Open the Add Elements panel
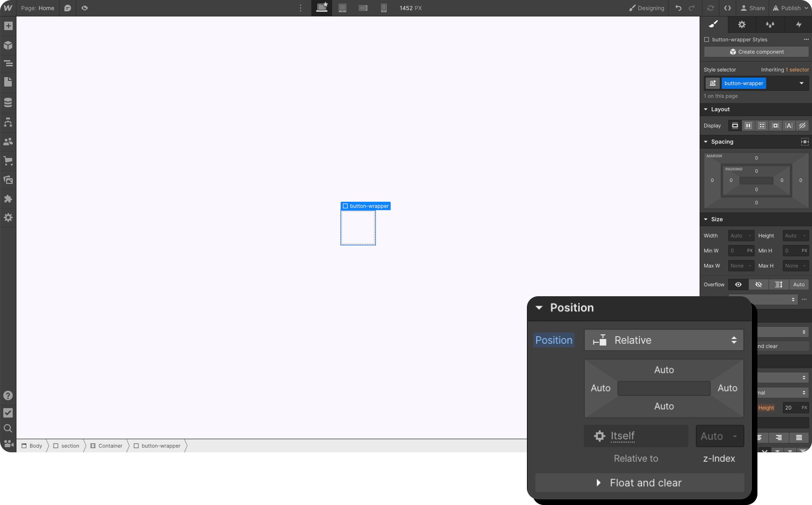Viewport: 812px width, 505px height. tap(8, 26)
